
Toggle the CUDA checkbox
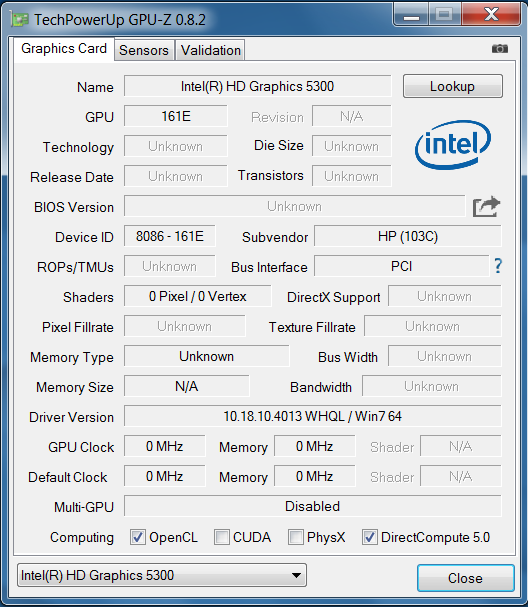pyautogui.click(x=222, y=537)
